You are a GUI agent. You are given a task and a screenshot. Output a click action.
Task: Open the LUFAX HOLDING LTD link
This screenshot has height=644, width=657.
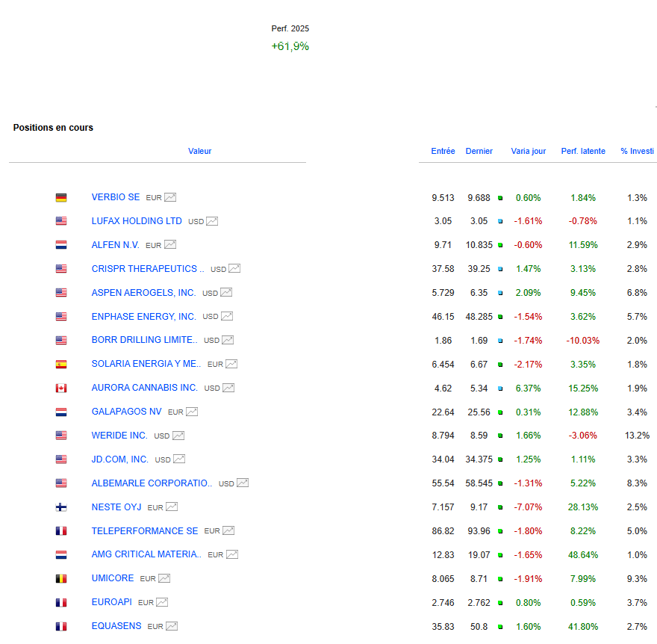(137, 221)
